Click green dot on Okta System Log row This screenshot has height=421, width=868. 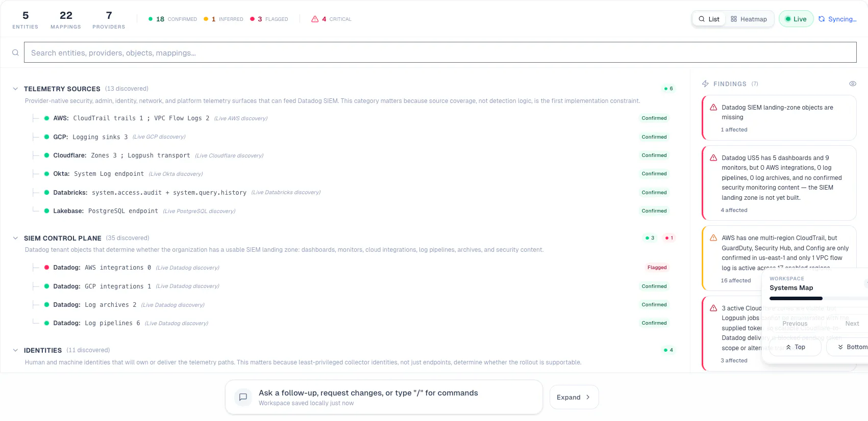pyautogui.click(x=46, y=174)
